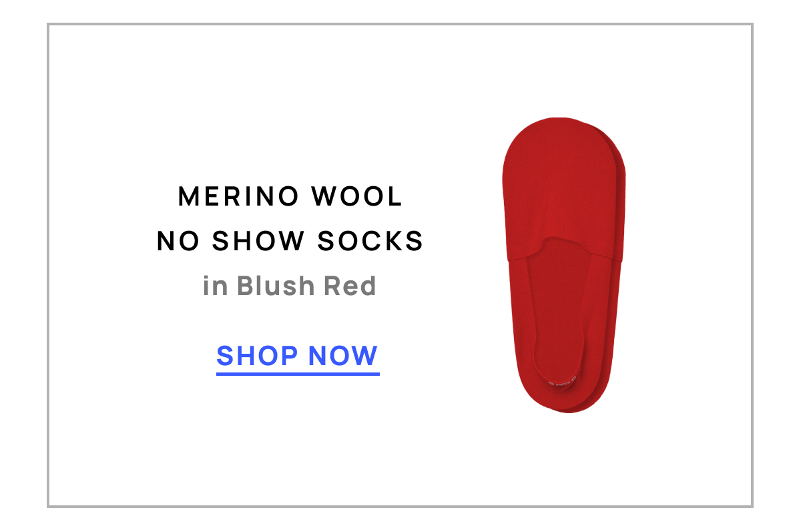
Task: Click the word NO before SHOW
Action: pyautogui.click(x=178, y=241)
